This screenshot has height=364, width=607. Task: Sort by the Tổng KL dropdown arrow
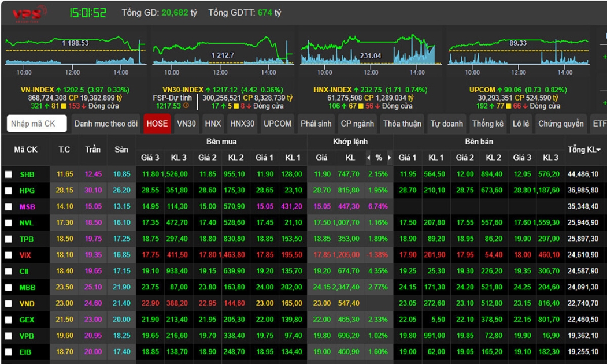click(x=598, y=150)
